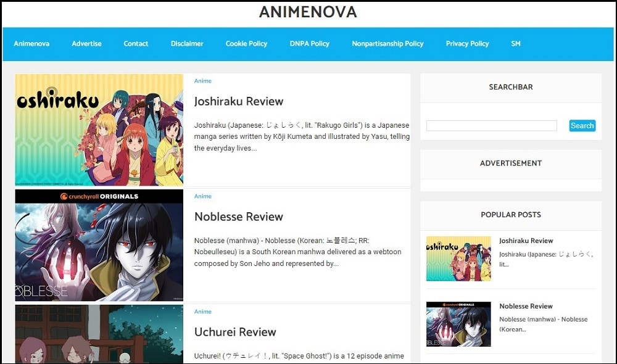Screen dimensions: 617x364
Task: View the Cookie Policy page
Action: pos(246,44)
